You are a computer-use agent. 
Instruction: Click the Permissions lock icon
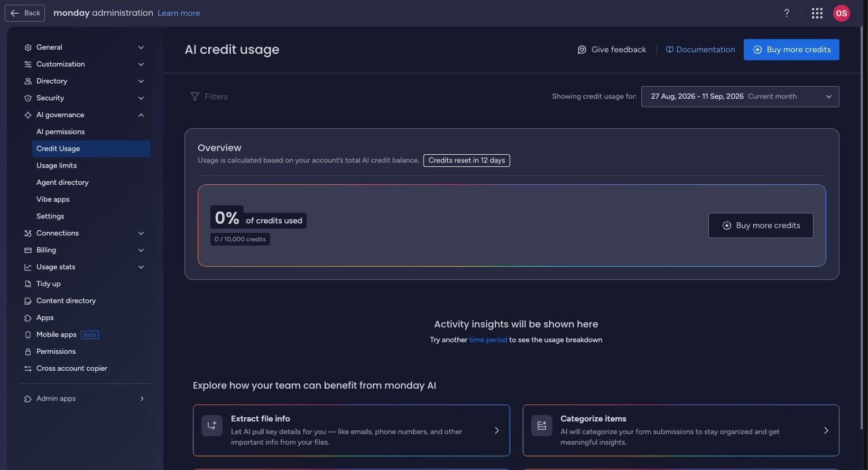[28, 352]
